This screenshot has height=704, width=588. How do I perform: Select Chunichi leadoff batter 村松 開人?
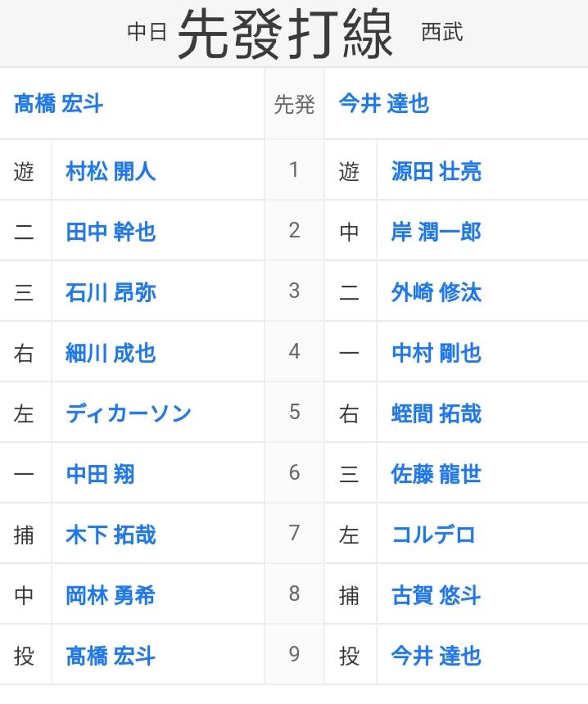tap(111, 171)
